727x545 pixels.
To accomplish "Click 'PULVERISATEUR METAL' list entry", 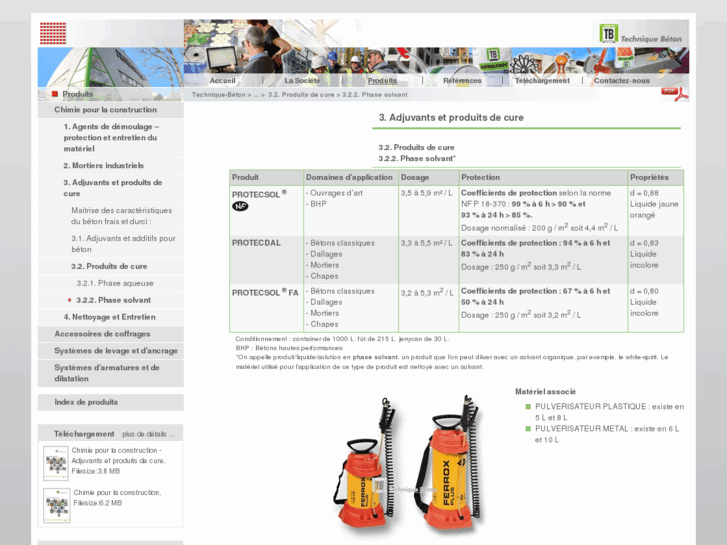I will [606, 434].
